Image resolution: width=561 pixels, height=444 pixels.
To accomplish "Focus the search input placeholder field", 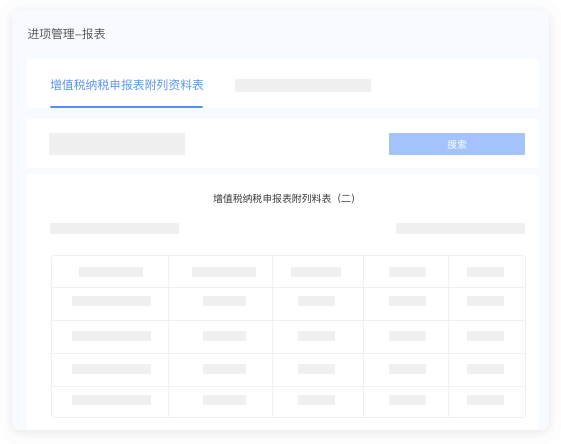I will click(117, 144).
